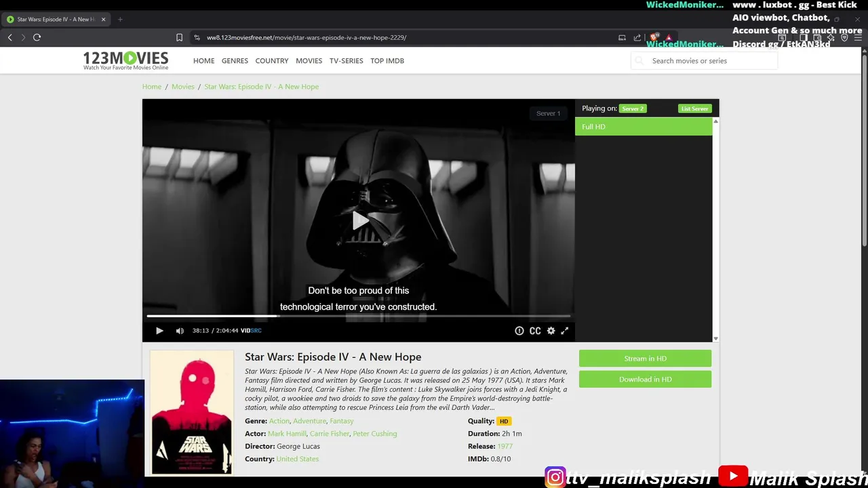Open the COUNTRY menu
This screenshot has height=488, width=868.
[272, 60]
